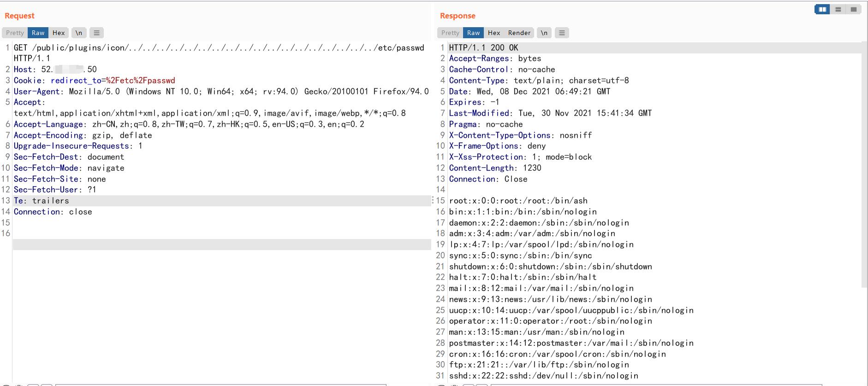Screen dimensions: 868x386
Task: Click the Cache-Control: no-cache response header
Action: click(x=502, y=70)
